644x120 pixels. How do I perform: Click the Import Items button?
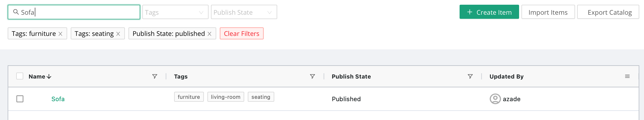(548, 12)
